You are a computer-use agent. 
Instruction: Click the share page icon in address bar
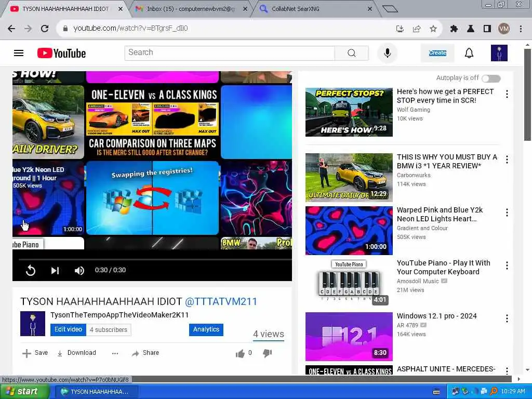click(x=417, y=29)
